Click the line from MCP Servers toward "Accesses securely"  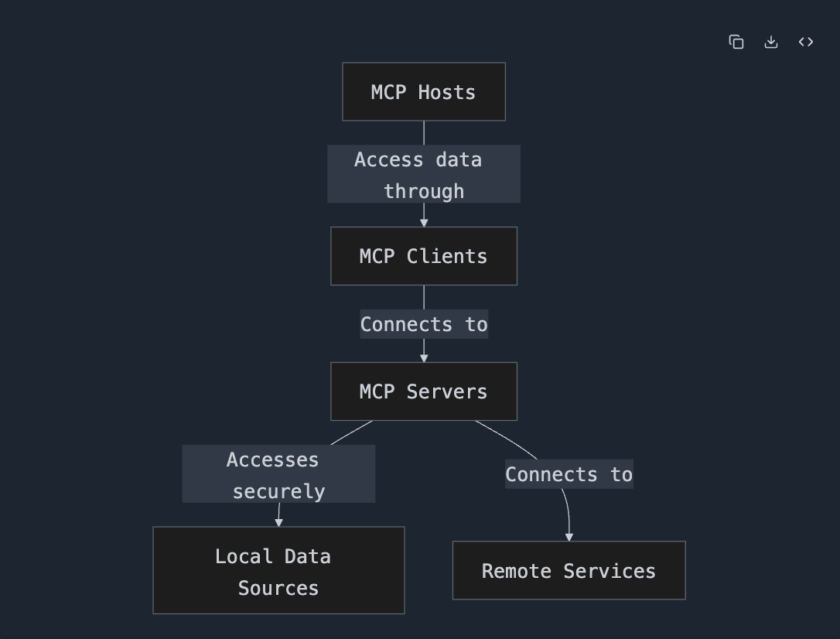point(352,432)
